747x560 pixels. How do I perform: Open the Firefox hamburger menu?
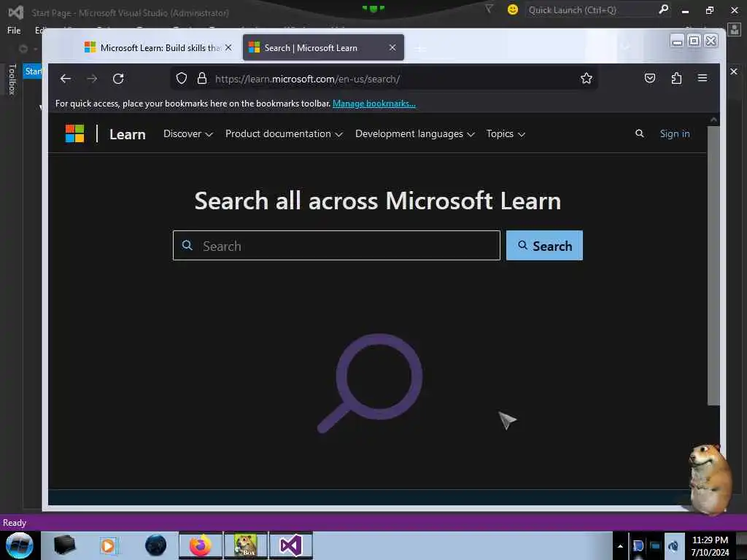click(703, 77)
